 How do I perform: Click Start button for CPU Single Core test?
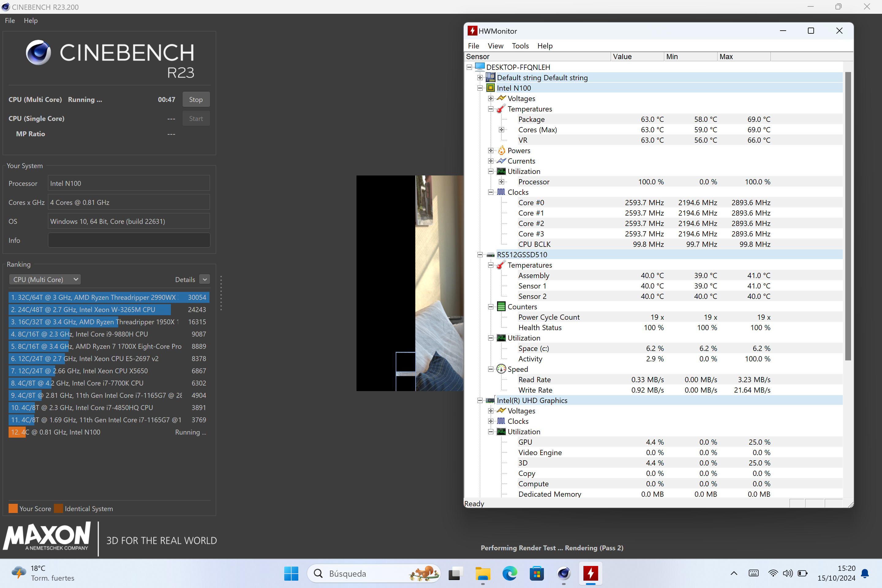[x=196, y=118]
